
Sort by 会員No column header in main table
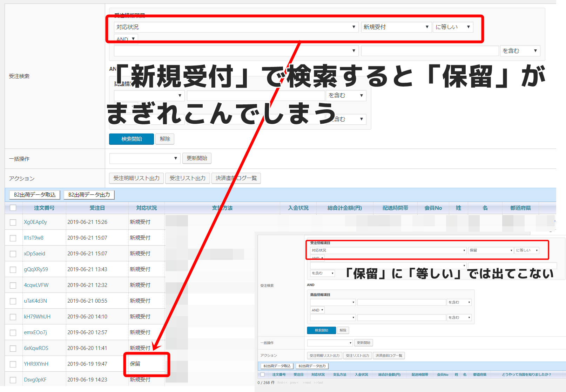(x=433, y=208)
